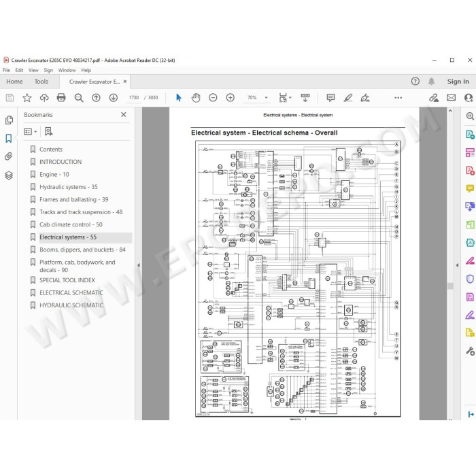
Task: Add the file to starred favorites
Action: tap(27, 97)
